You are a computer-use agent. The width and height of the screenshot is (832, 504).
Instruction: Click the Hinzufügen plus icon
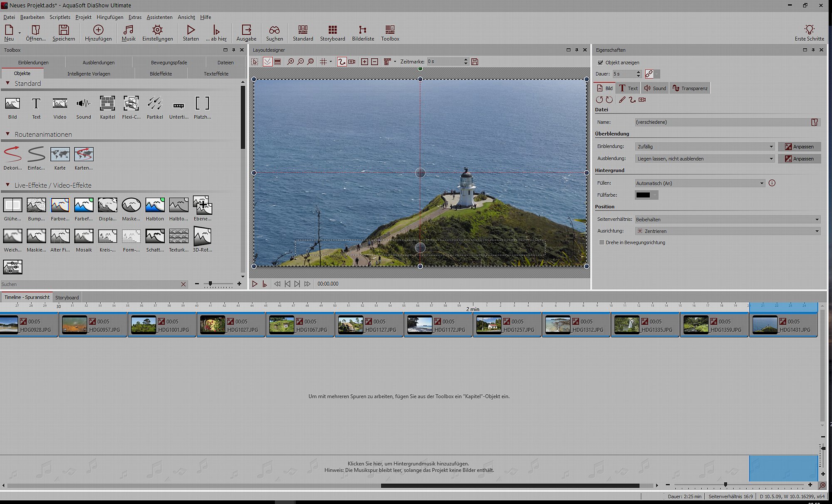tap(98, 30)
